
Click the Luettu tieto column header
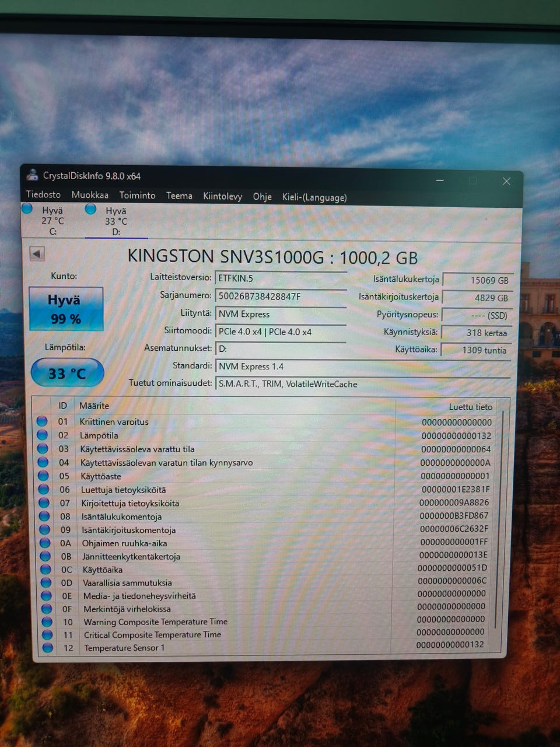pos(470,407)
